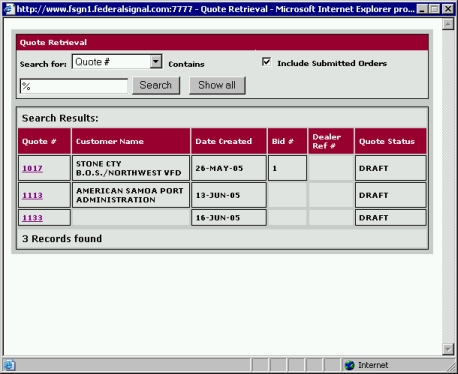This screenshot has width=458, height=374.
Task: Maximize the Internet Explorer window
Action: 434,9
